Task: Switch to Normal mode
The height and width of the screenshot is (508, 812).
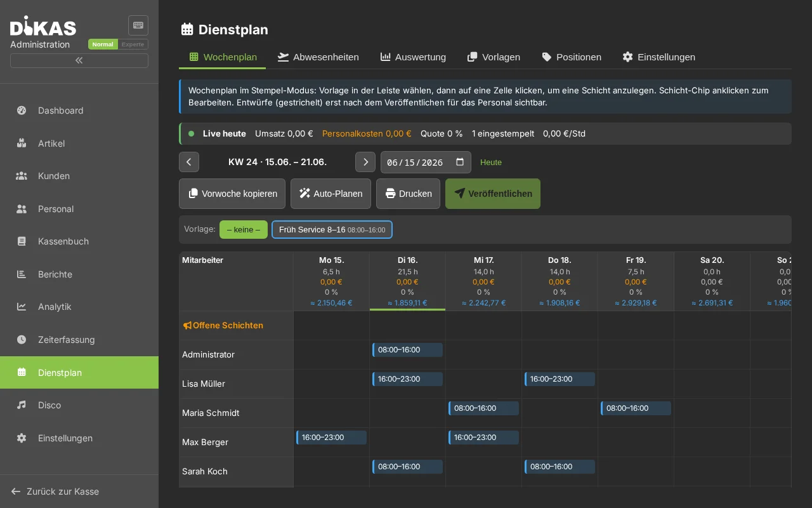Action: click(103, 44)
